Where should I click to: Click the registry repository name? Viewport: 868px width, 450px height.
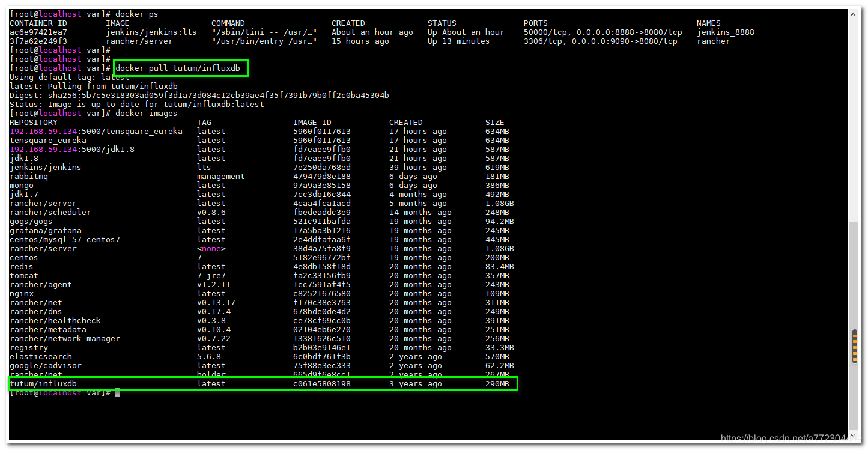click(29, 348)
